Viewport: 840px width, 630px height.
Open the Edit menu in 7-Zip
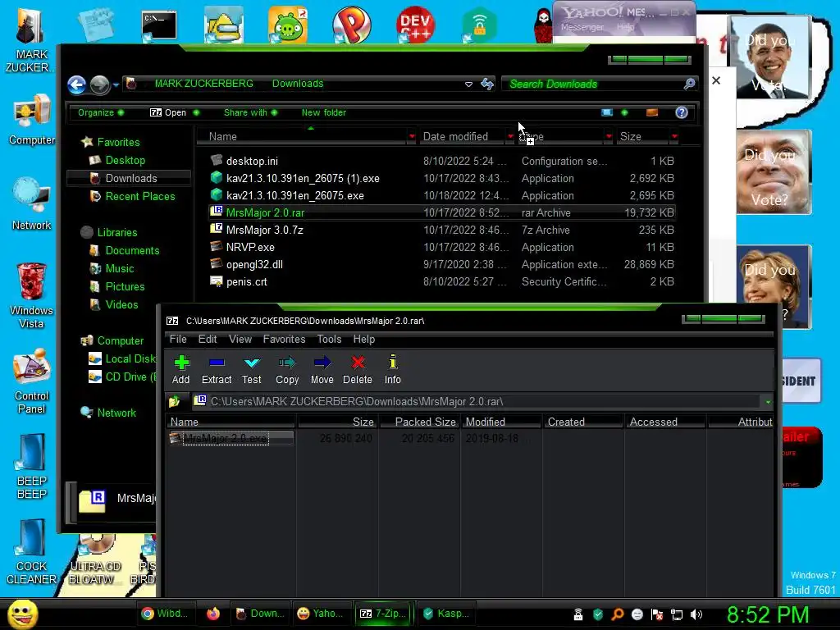click(208, 339)
